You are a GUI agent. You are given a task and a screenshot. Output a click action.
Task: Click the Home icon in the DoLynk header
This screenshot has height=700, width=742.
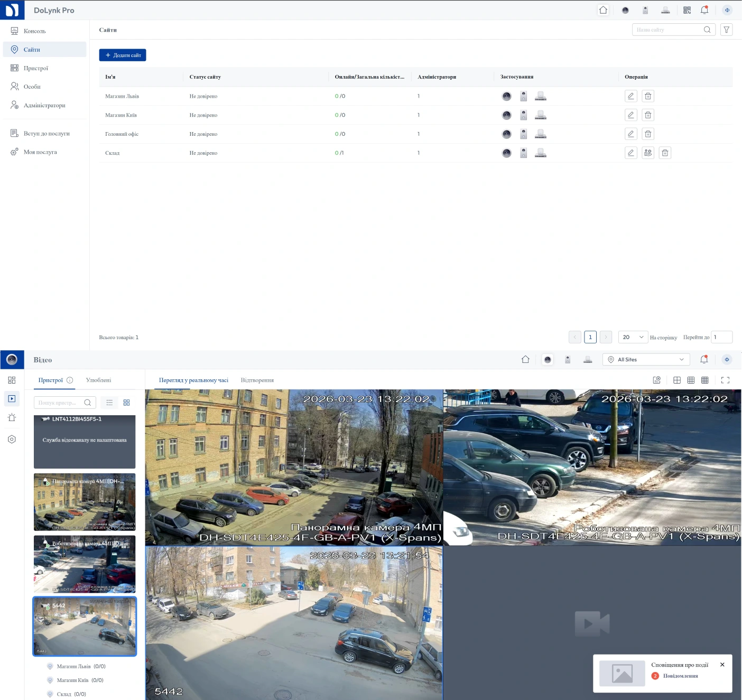click(603, 10)
